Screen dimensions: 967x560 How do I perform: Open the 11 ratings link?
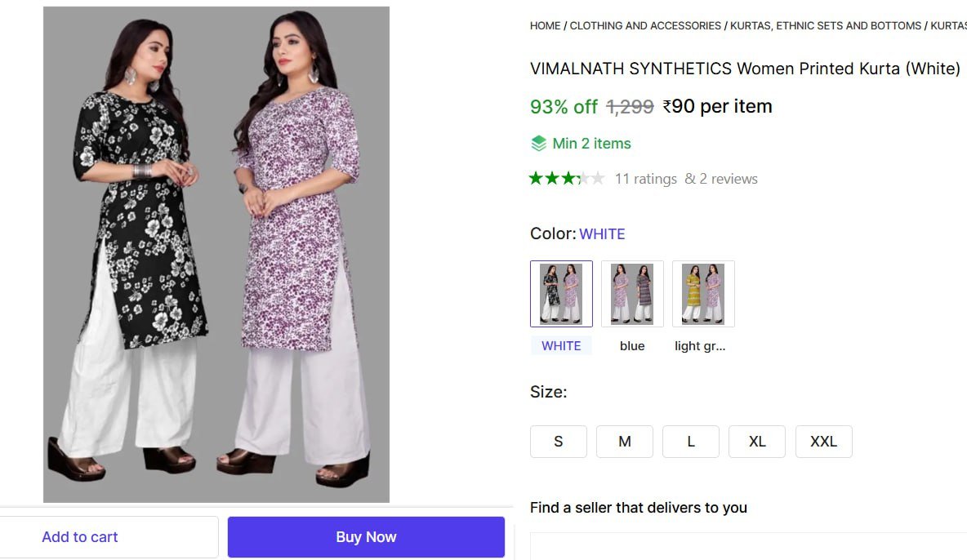[645, 179]
